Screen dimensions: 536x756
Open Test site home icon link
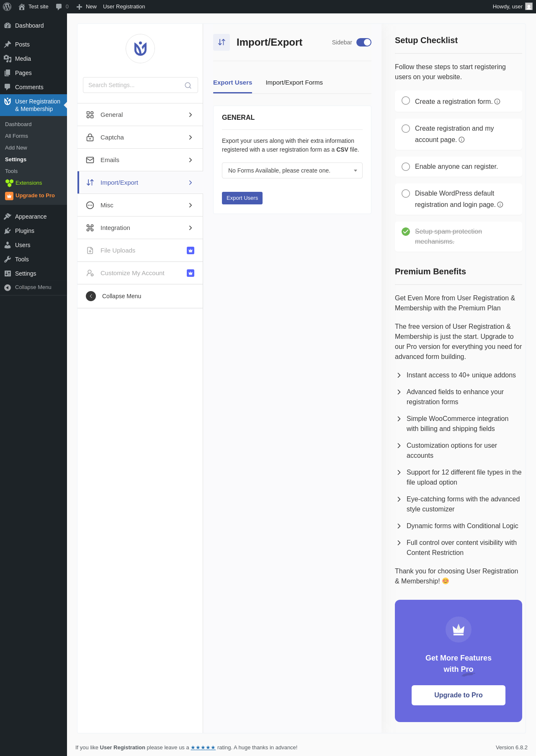click(x=22, y=7)
